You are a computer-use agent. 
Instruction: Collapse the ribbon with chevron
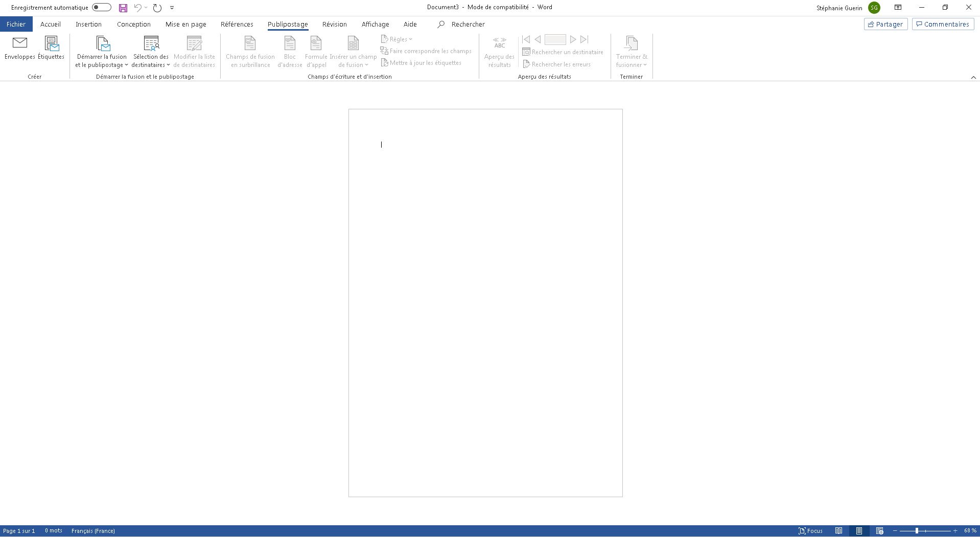tap(973, 77)
